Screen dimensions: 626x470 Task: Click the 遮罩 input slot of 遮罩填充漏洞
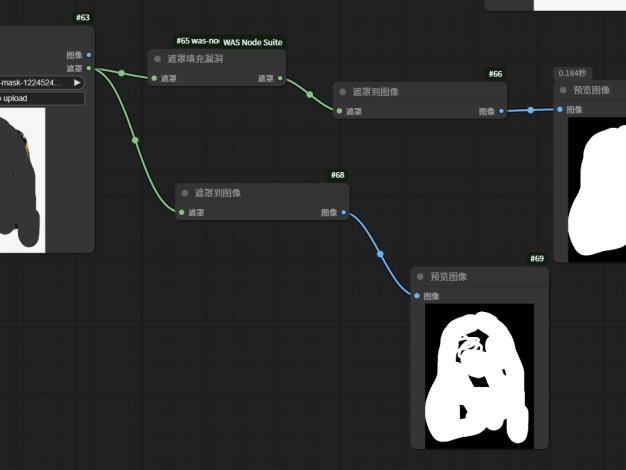click(x=155, y=78)
